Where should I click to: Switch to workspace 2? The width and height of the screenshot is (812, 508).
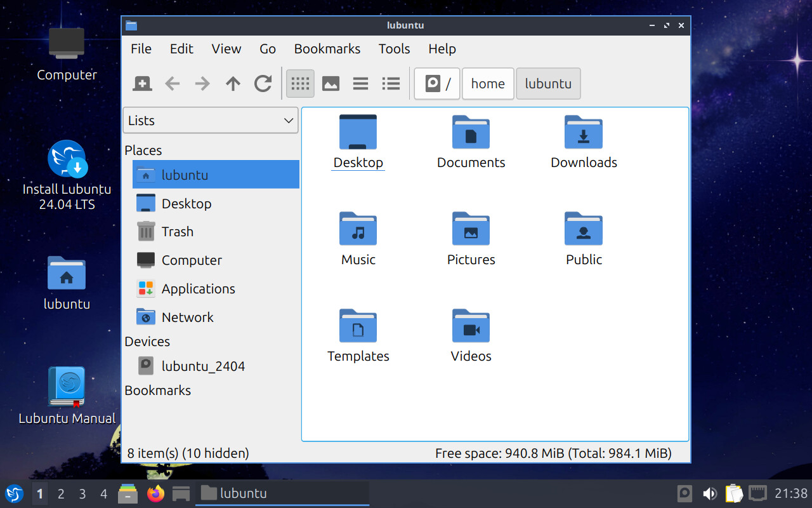pos(61,493)
